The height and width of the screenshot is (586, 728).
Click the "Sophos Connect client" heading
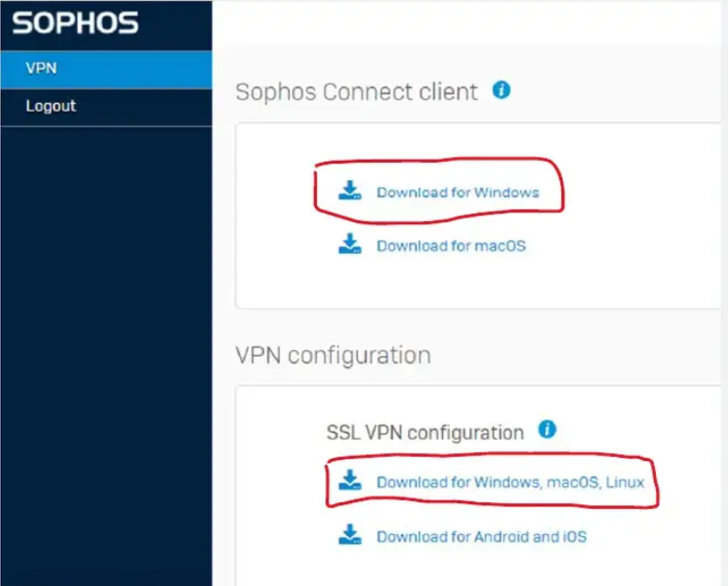click(356, 92)
